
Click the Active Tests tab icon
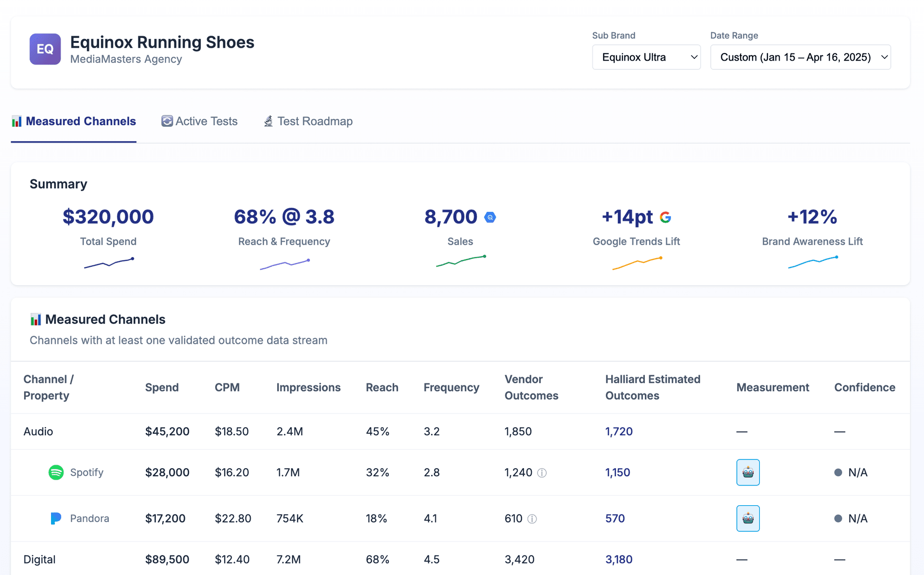click(167, 121)
